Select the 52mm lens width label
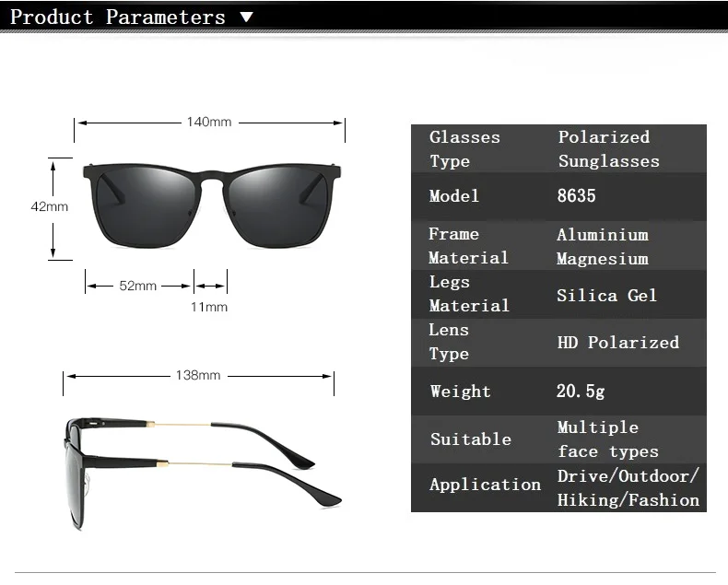 pyautogui.click(x=138, y=286)
